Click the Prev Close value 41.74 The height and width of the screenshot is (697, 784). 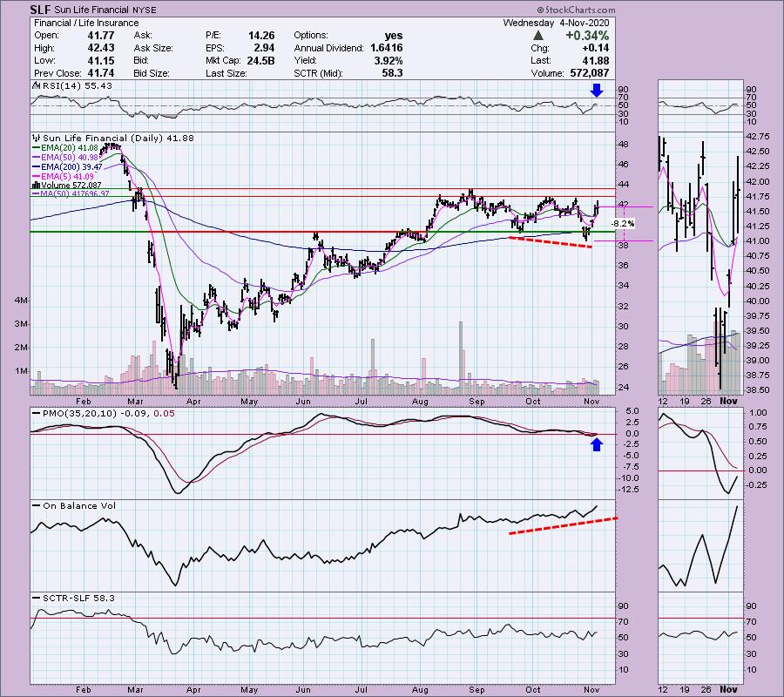tap(101, 73)
